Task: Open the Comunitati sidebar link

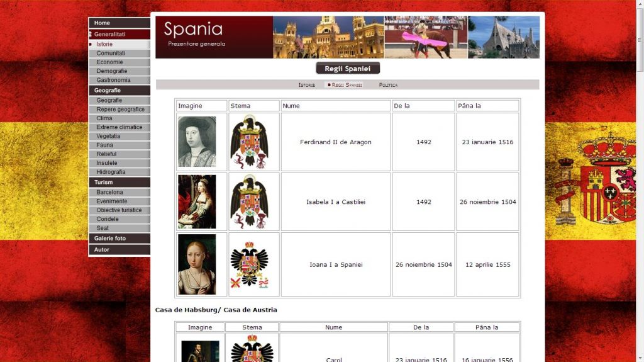Action: (119, 53)
